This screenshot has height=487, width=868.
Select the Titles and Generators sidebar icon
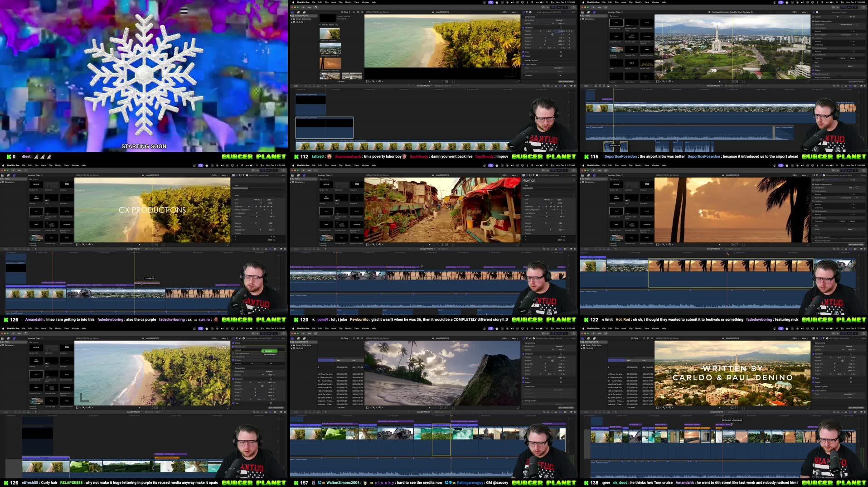[303, 12]
